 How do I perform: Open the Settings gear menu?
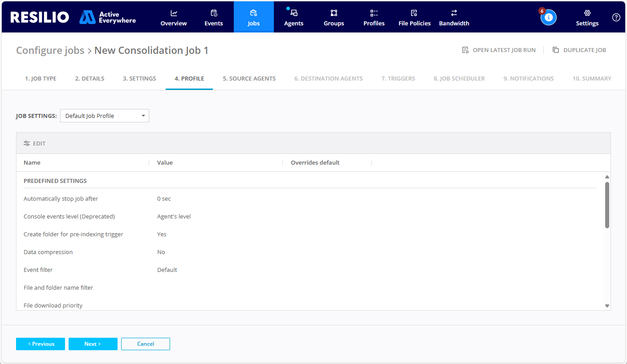point(586,18)
